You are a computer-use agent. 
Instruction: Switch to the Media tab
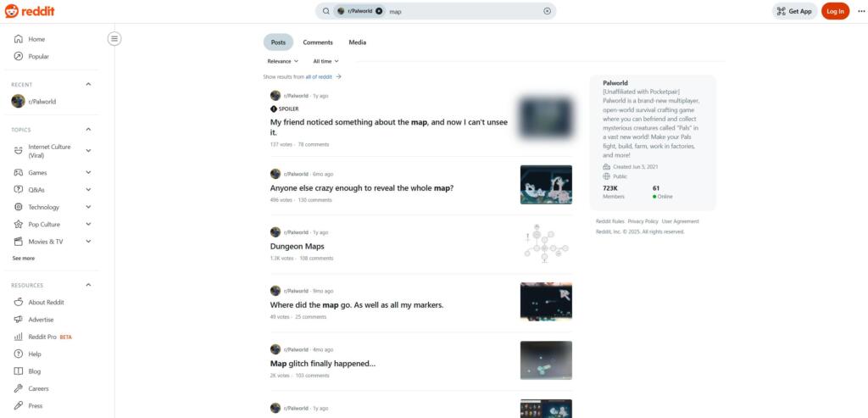357,42
